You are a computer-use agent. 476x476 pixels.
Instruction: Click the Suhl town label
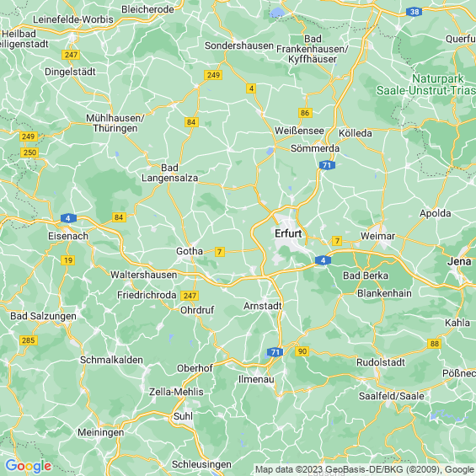click(183, 416)
